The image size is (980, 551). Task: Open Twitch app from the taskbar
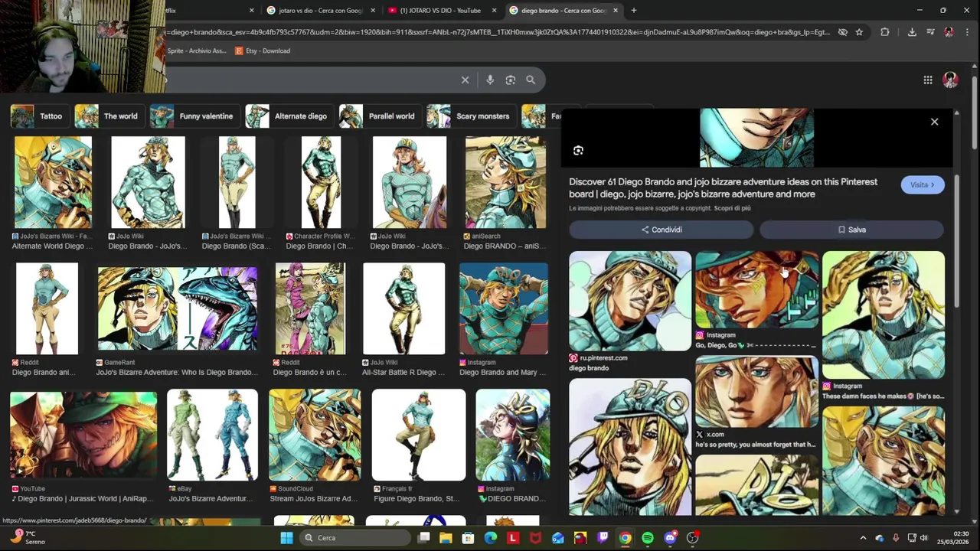pyautogui.click(x=603, y=538)
